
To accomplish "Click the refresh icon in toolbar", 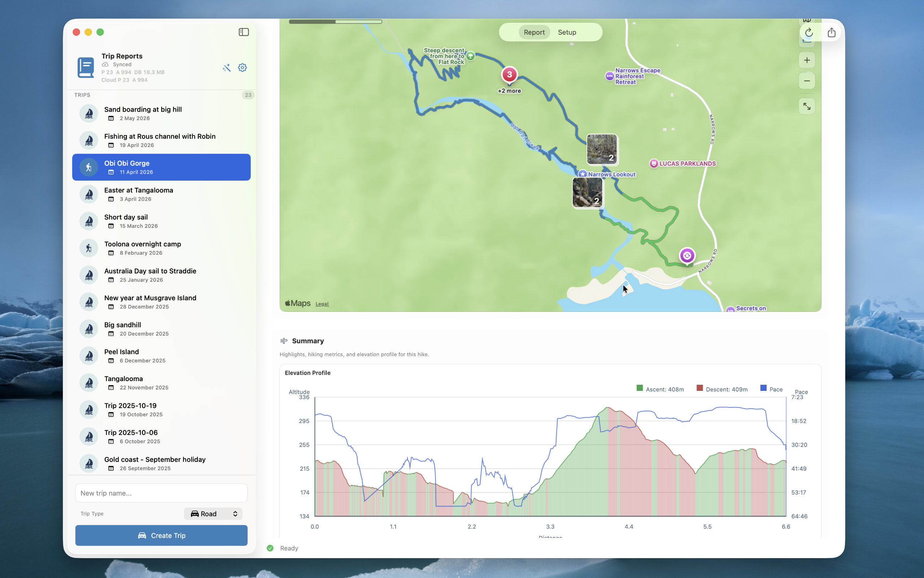I will click(x=809, y=33).
